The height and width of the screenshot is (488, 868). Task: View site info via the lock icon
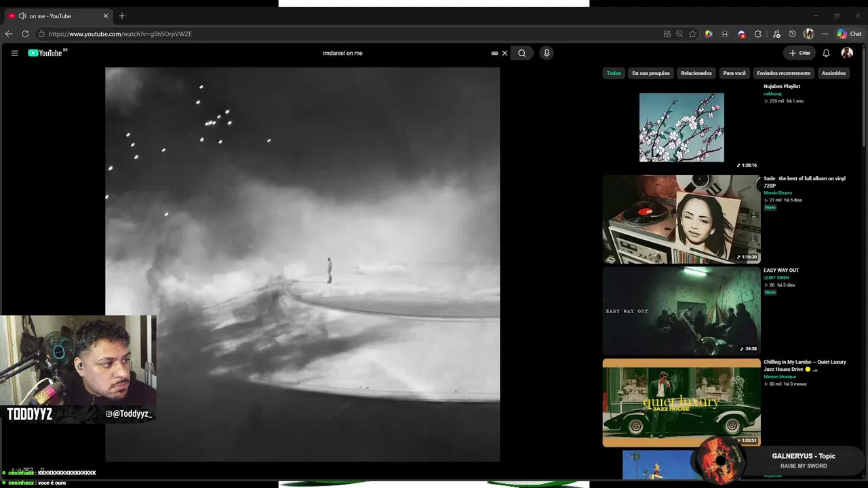pos(41,34)
